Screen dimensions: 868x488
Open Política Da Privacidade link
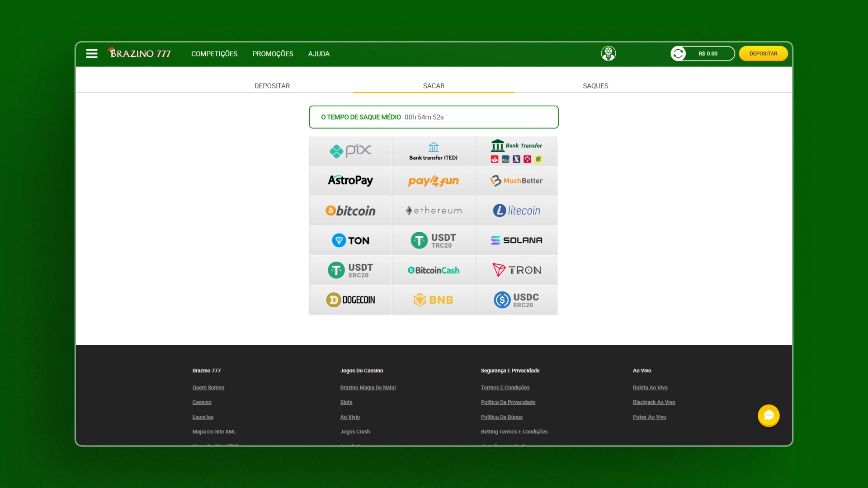[508, 403]
